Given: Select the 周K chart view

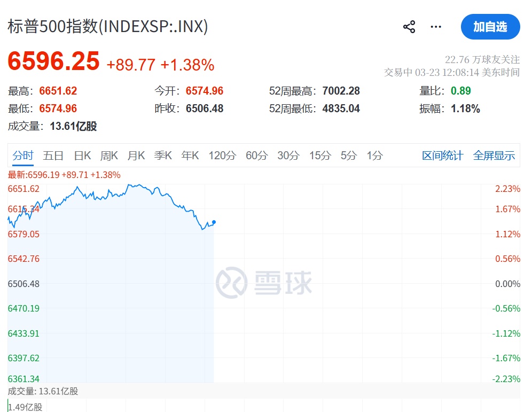Looking at the screenshot, I should coord(109,156).
